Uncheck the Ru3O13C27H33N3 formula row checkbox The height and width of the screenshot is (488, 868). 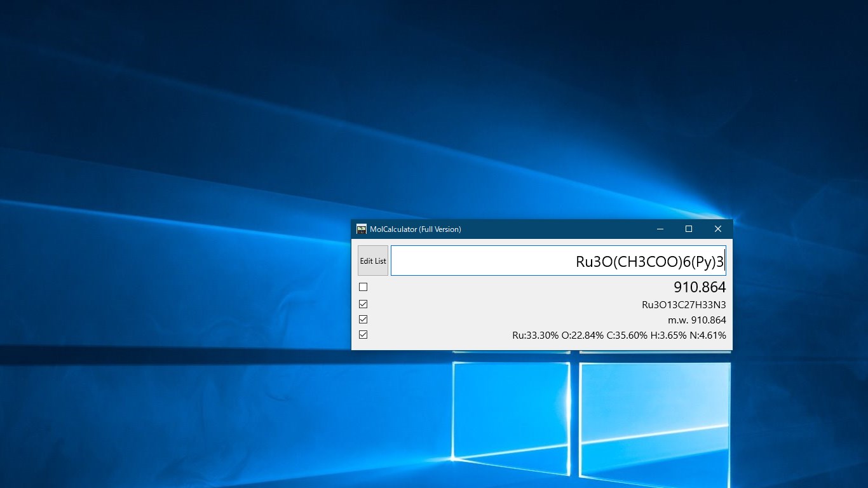pyautogui.click(x=363, y=304)
